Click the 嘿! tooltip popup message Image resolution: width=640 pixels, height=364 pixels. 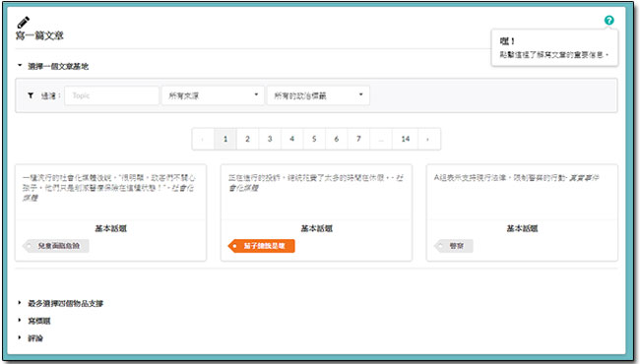coord(554,47)
